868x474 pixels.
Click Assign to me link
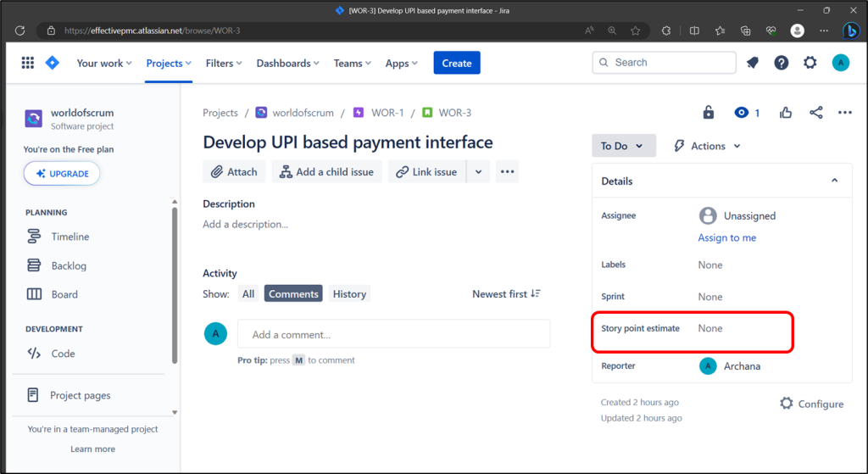tap(726, 237)
